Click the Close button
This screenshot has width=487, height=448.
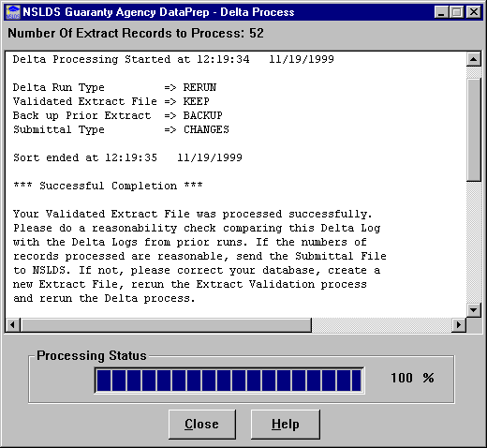click(x=202, y=425)
